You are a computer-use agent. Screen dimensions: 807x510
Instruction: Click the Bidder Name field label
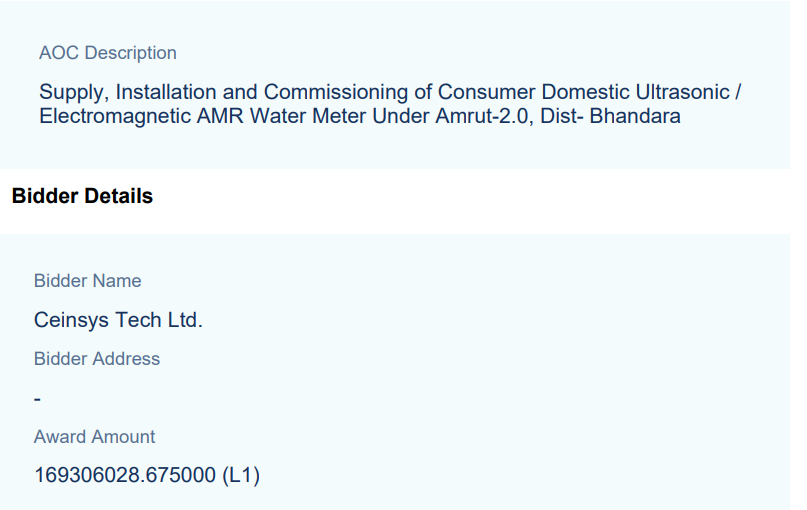88,281
